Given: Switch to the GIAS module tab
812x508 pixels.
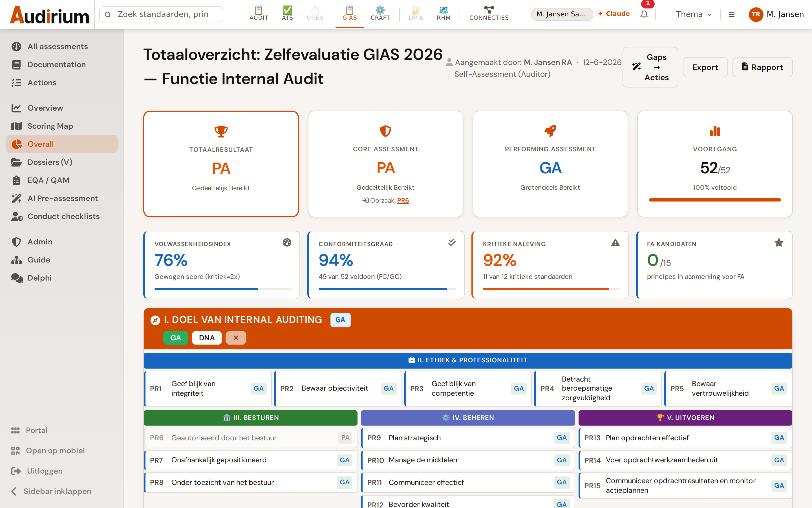Looking at the screenshot, I should pyautogui.click(x=349, y=14).
